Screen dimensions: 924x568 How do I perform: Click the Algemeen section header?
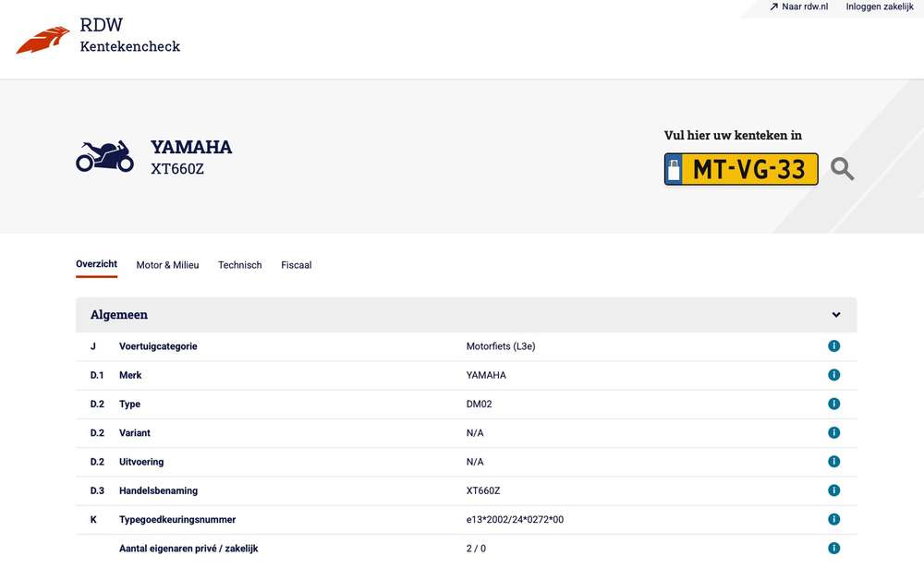[x=466, y=315]
